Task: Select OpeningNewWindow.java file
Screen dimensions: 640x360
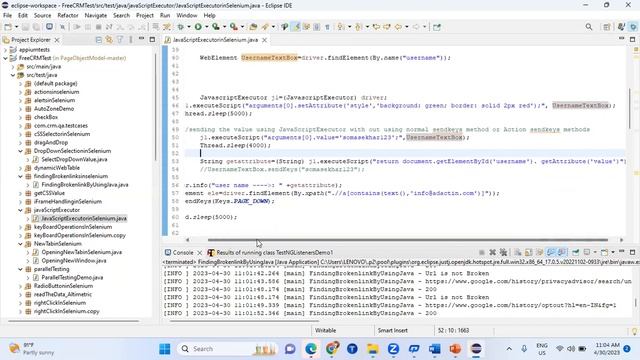Action: coord(74,261)
